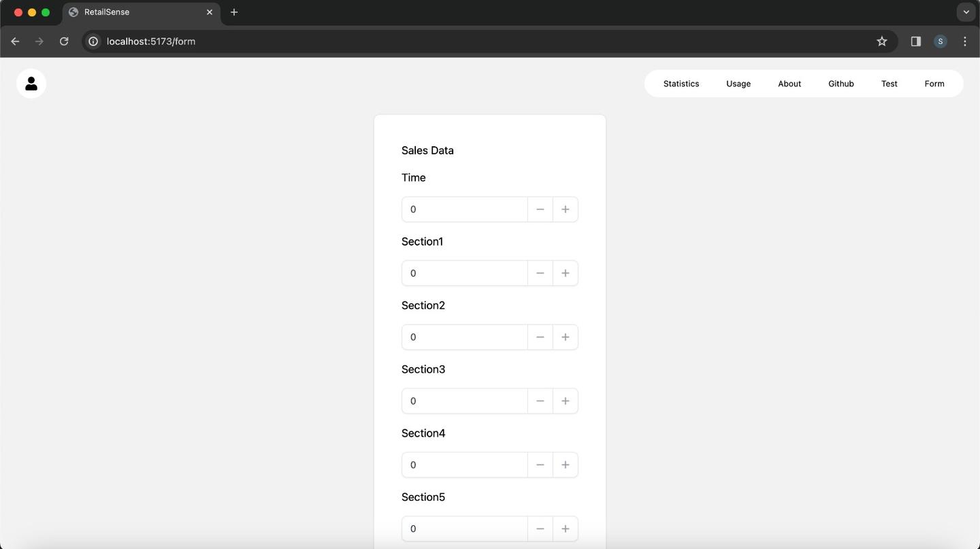This screenshot has width=980, height=549.
Task: Decrease the Section1 value with minus
Action: pos(540,273)
